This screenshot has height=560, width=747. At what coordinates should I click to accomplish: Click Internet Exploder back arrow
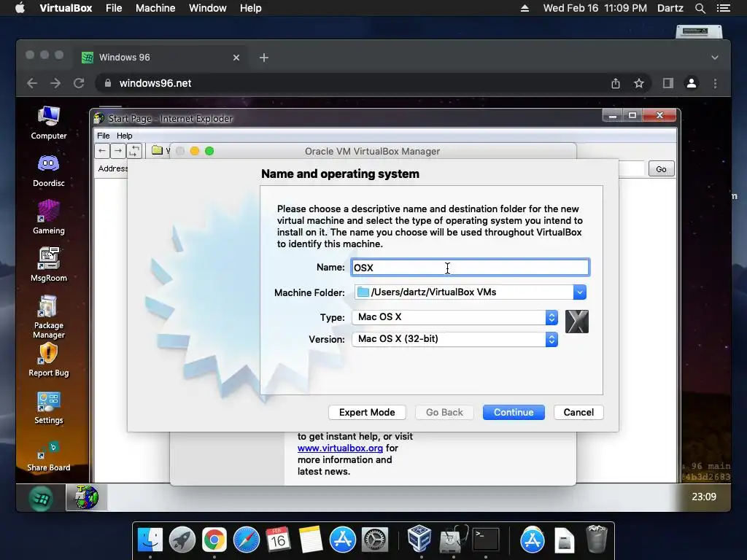pyautogui.click(x=102, y=151)
